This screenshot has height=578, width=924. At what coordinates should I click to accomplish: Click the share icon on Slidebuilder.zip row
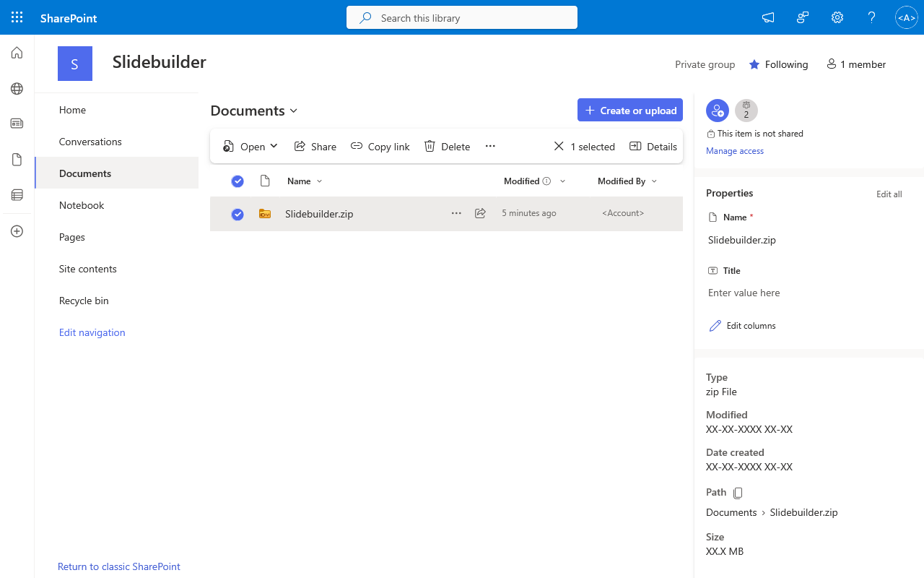(x=480, y=213)
